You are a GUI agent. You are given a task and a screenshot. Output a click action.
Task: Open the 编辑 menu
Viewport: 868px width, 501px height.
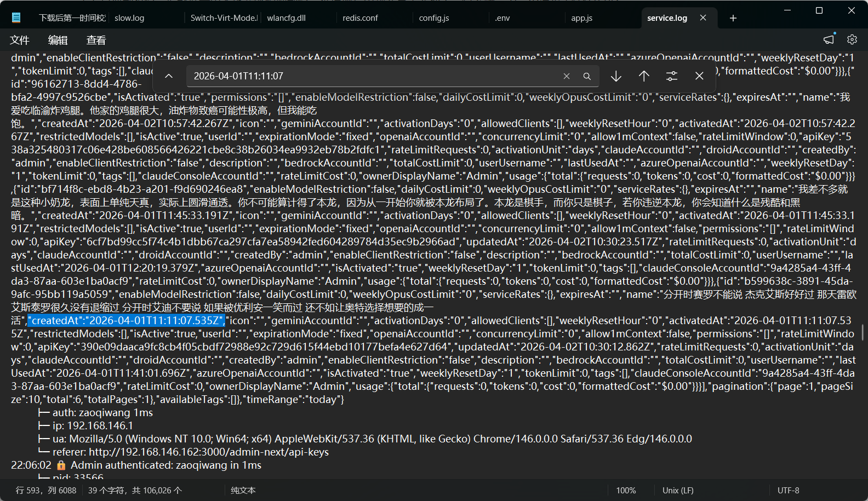[x=58, y=40]
